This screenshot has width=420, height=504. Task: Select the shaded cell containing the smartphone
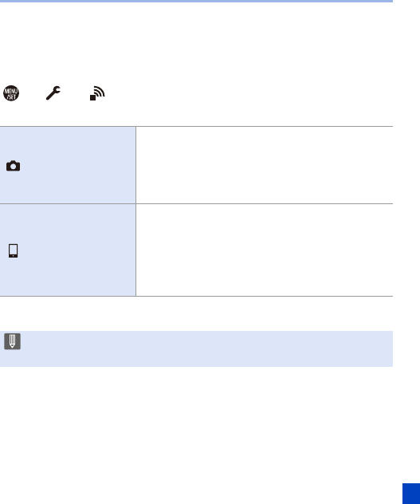[68, 250]
